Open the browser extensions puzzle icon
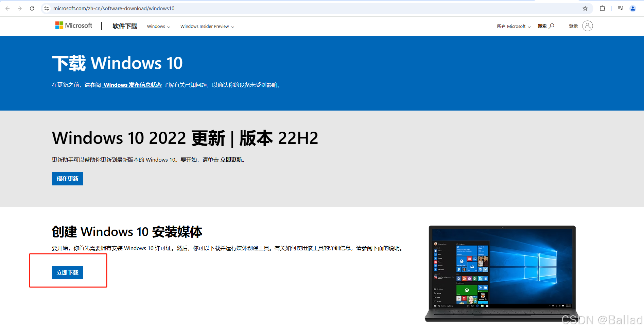This screenshot has width=644, height=331. click(x=602, y=9)
